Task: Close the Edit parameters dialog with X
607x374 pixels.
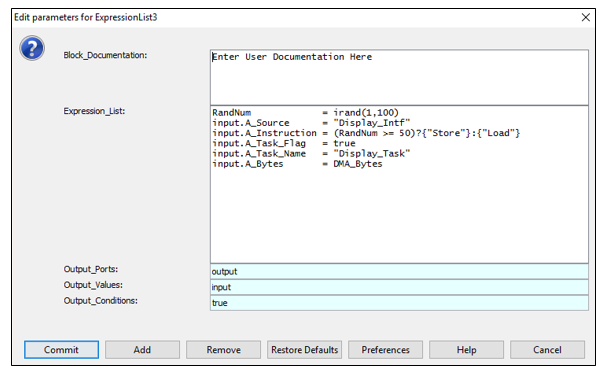Action: pyautogui.click(x=585, y=17)
